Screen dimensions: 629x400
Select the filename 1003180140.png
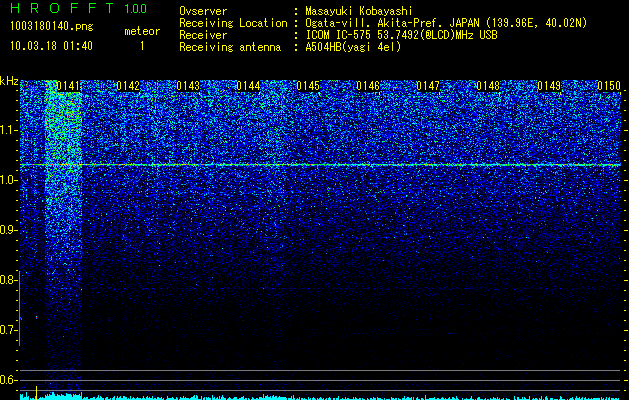[x=52, y=26]
